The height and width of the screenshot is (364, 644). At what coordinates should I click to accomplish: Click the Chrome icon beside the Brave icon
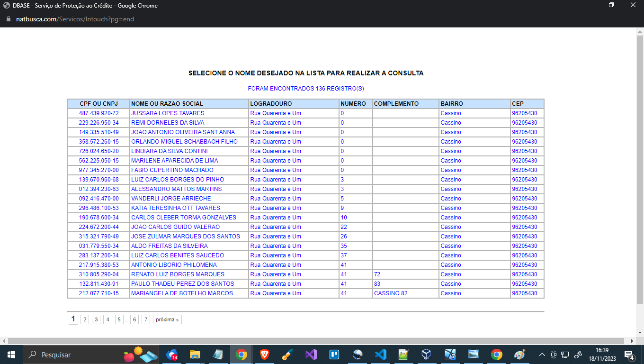[x=241, y=355]
